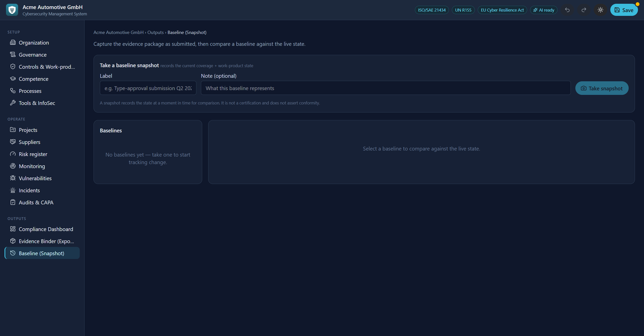Click the Outputs breadcrumb link

[155, 32]
